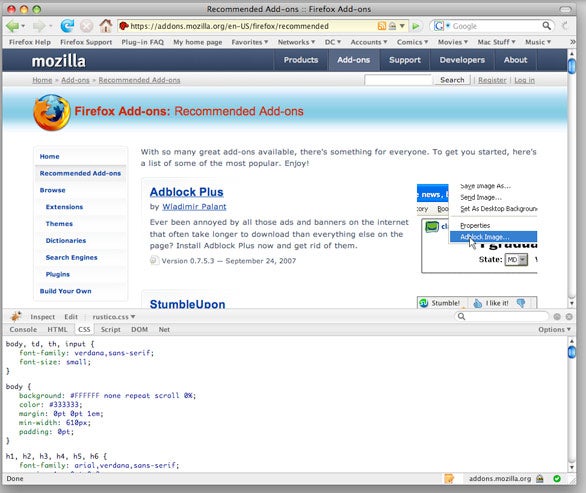Viewport: 586px width, 493px height.
Task: Reload the page with the blue refresh icon
Action: click(67, 26)
